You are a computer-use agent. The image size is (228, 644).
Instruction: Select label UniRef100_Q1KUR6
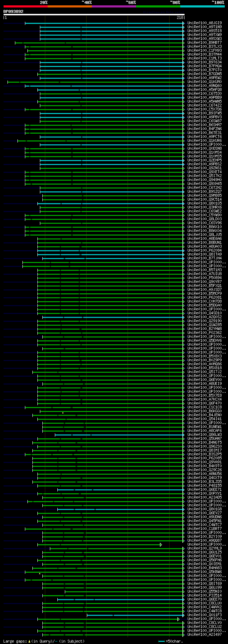click(x=204, y=141)
